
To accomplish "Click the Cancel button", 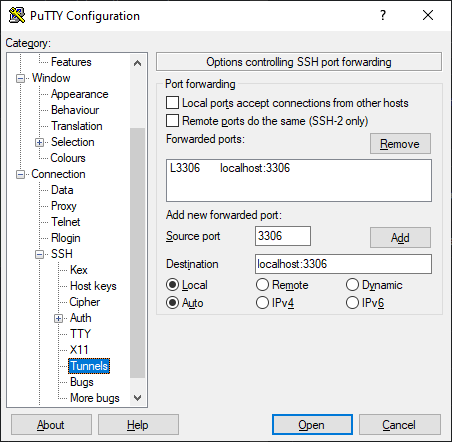I will 400,425.
